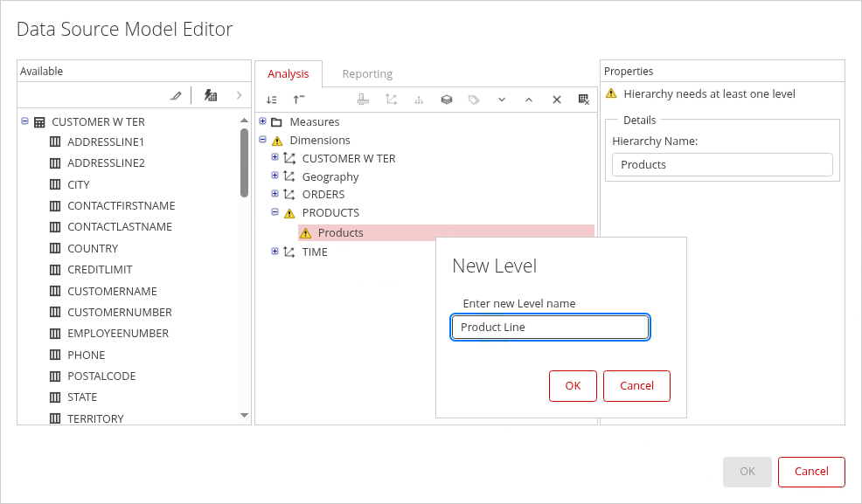Click the add level layers icon

tap(447, 100)
